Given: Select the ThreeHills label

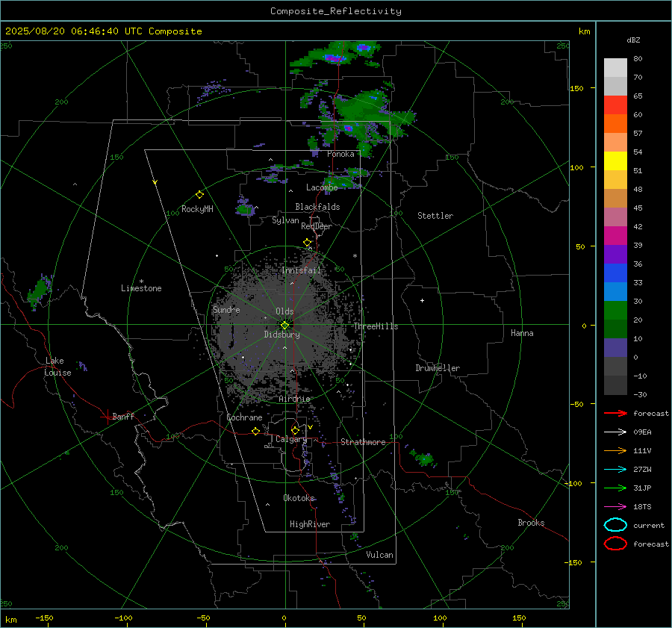Looking at the screenshot, I should click(x=376, y=326).
